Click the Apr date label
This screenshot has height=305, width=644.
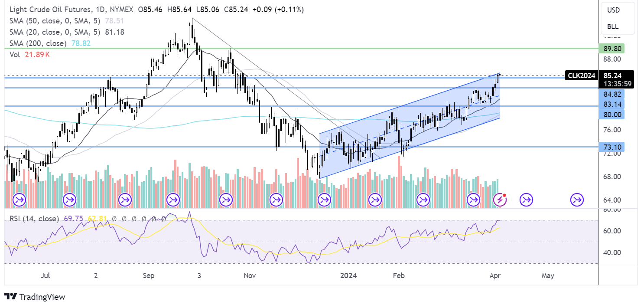point(496,275)
